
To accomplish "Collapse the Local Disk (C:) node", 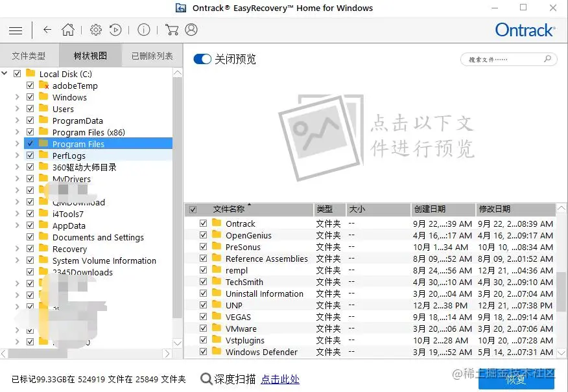I will pos(5,73).
